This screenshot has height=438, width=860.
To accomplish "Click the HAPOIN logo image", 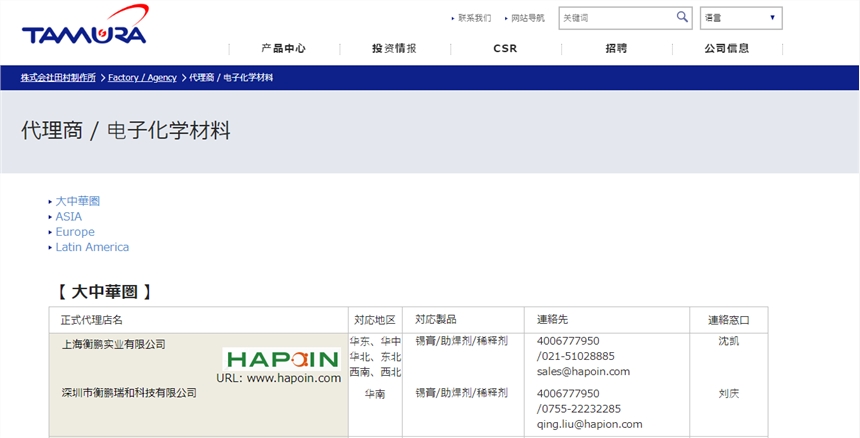I will pos(282,359).
